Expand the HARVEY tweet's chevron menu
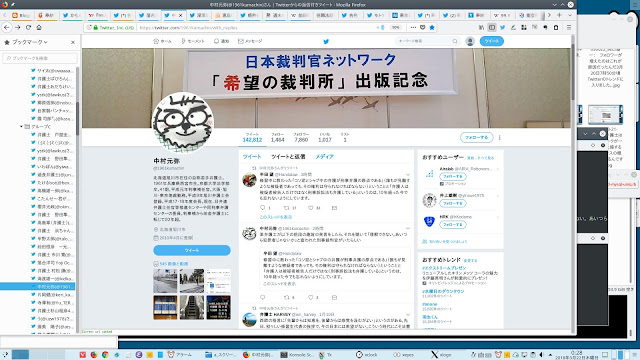This screenshot has width=640, height=360. (x=407, y=315)
